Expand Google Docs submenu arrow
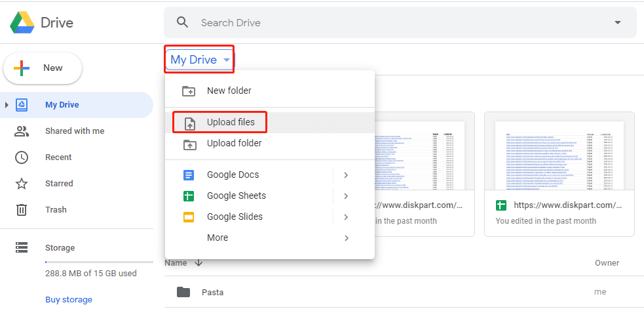 (346, 175)
